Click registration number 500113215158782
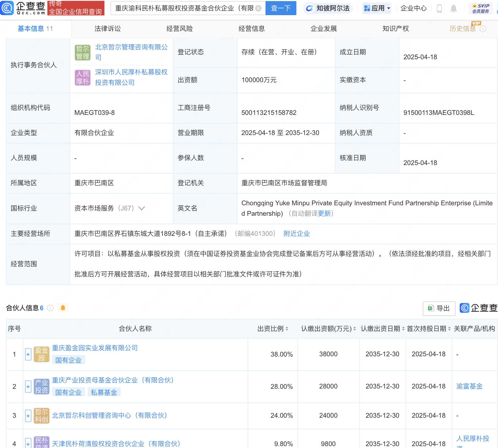 [269, 113]
